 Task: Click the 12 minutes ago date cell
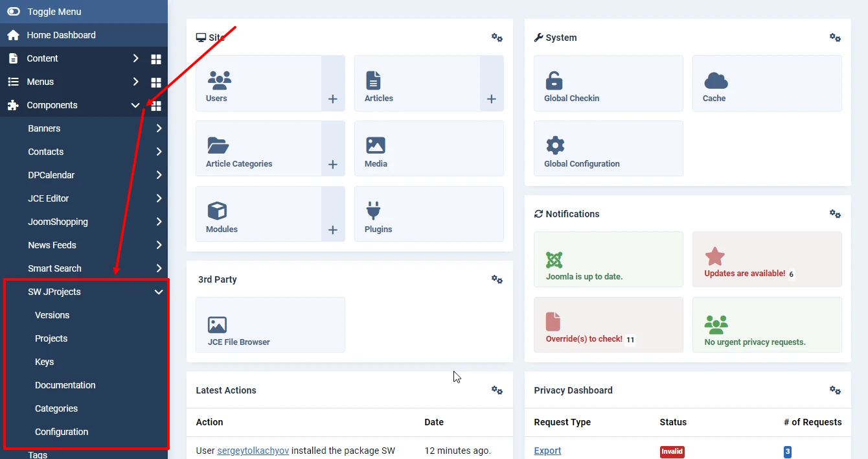457,451
